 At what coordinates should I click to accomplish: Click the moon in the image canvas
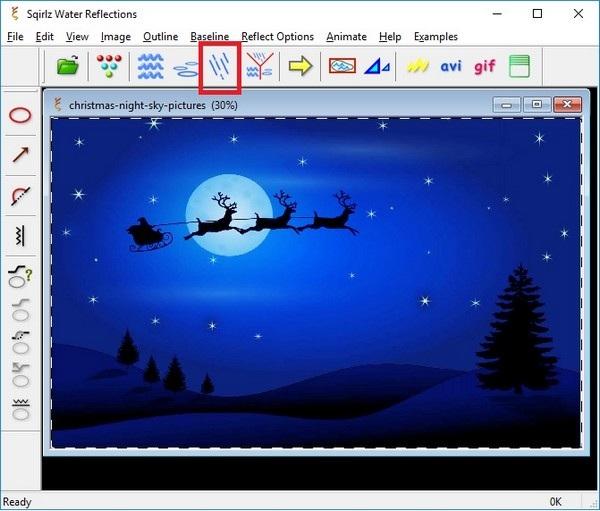229,214
